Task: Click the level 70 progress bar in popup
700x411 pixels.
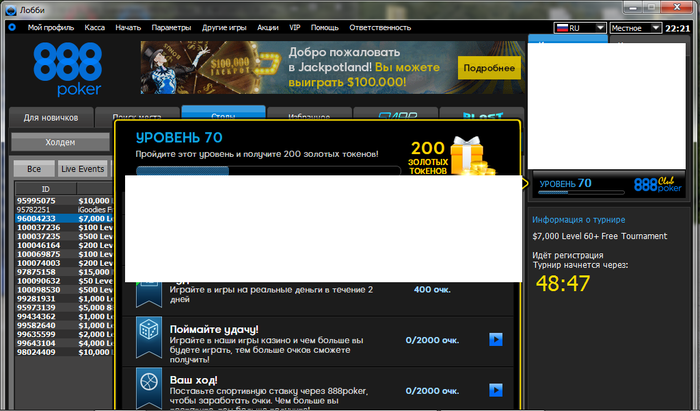Action: 268,170
